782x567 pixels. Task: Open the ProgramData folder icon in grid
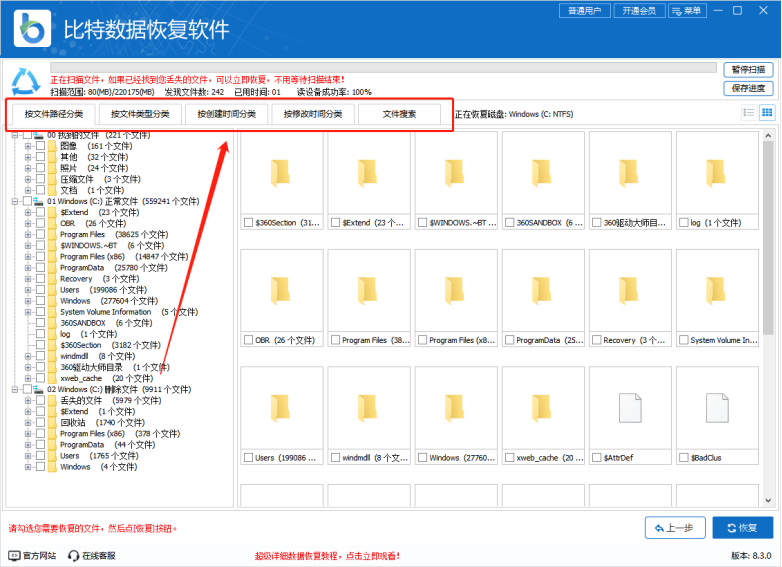(542, 290)
